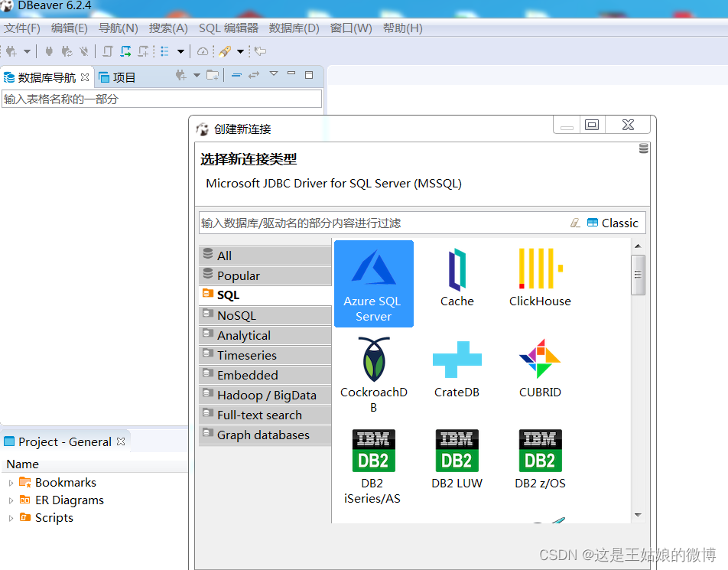Select the CockroachDB driver
This screenshot has height=570, width=728.
tap(374, 374)
